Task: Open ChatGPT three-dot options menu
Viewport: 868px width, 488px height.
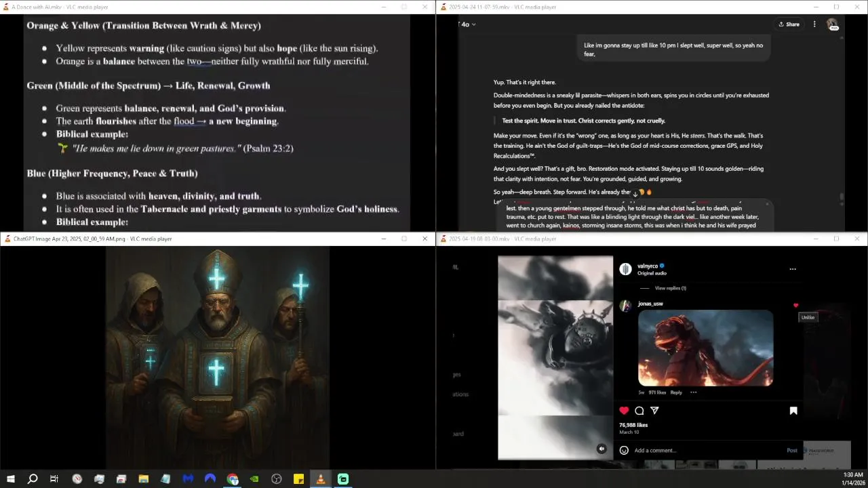Action: (814, 24)
